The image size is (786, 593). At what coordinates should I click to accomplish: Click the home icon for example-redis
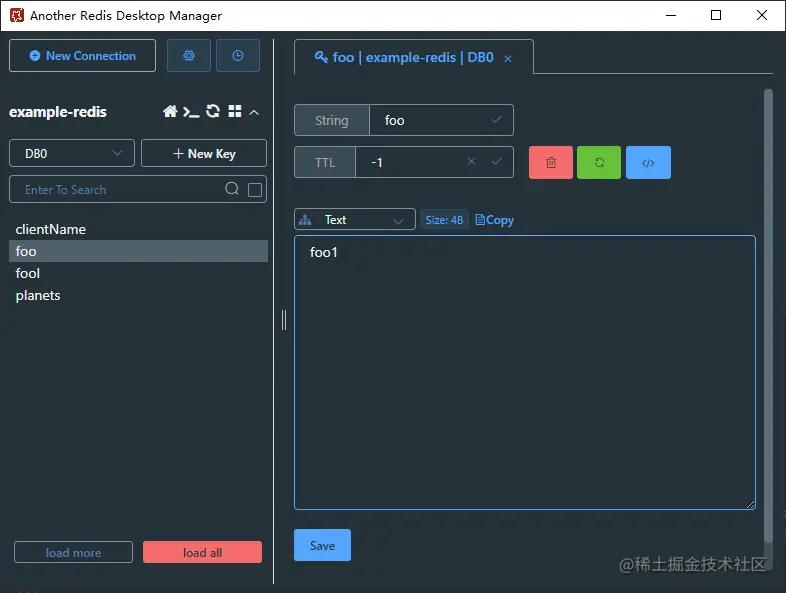pos(170,111)
